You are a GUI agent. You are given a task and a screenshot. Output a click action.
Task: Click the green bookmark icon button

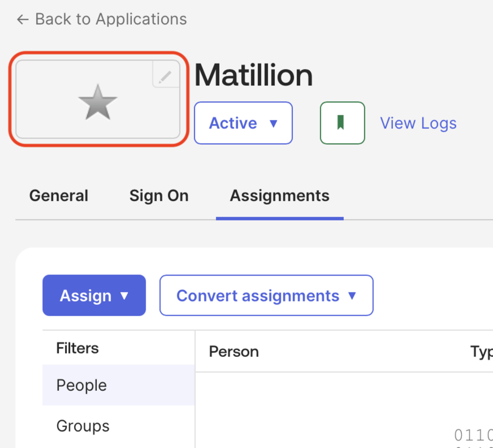tap(342, 123)
